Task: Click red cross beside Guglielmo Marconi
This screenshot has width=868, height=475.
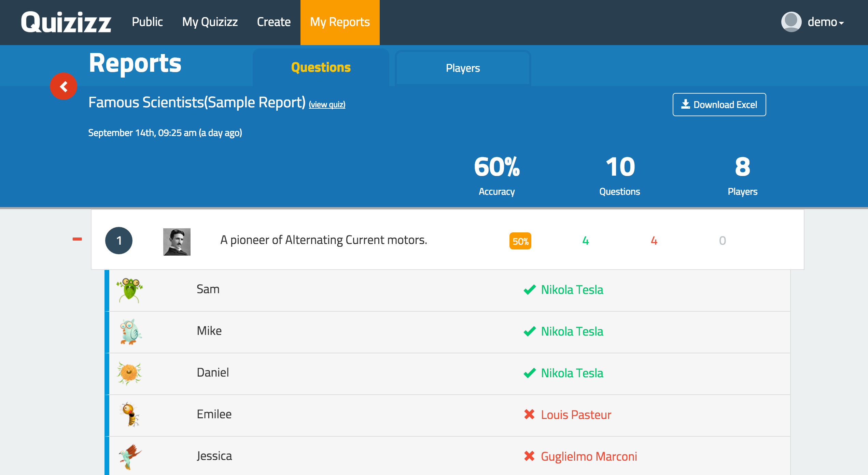Action: click(x=529, y=456)
